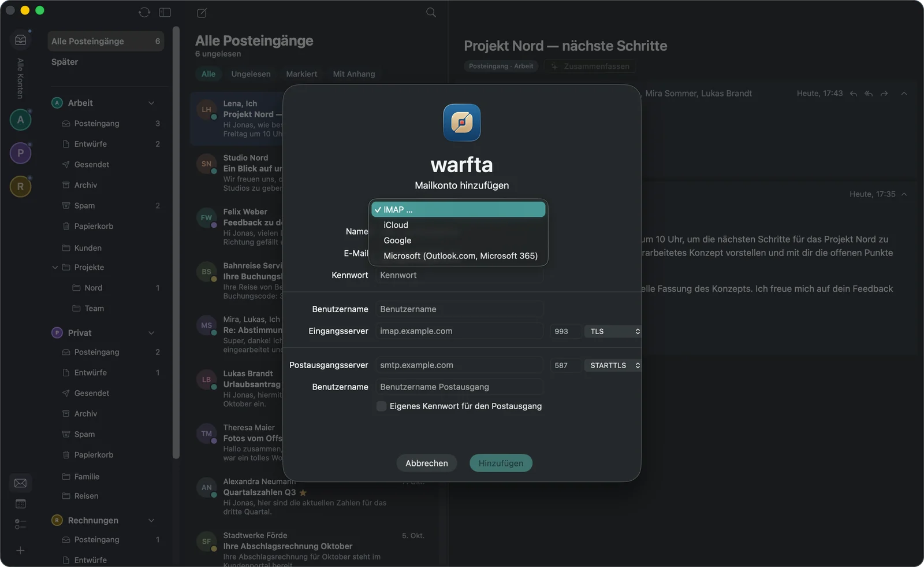The image size is (924, 567).
Task: Click the Abbrechen button
Action: pos(427,463)
